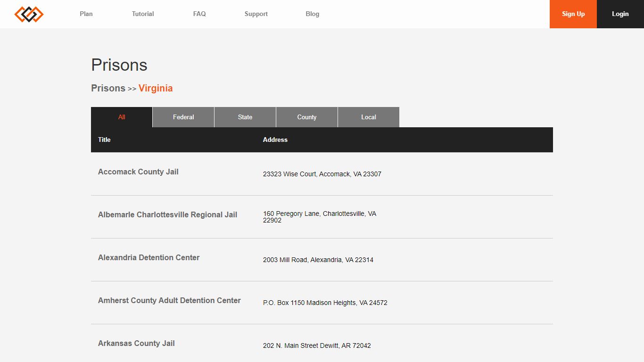Click address 202 N. Main Street Dewitt
Image resolution: width=644 pixels, height=362 pixels.
pyautogui.click(x=317, y=346)
